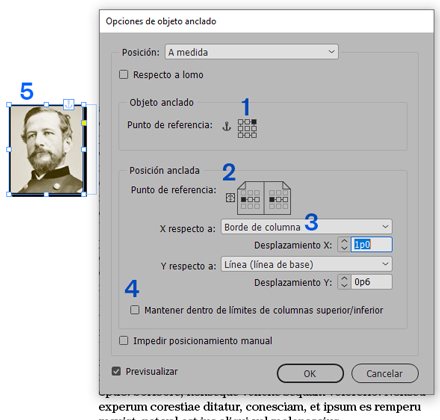440x420 pixels.
Task: Click the Desplazamiento X stepper arrows
Action: click(344, 244)
